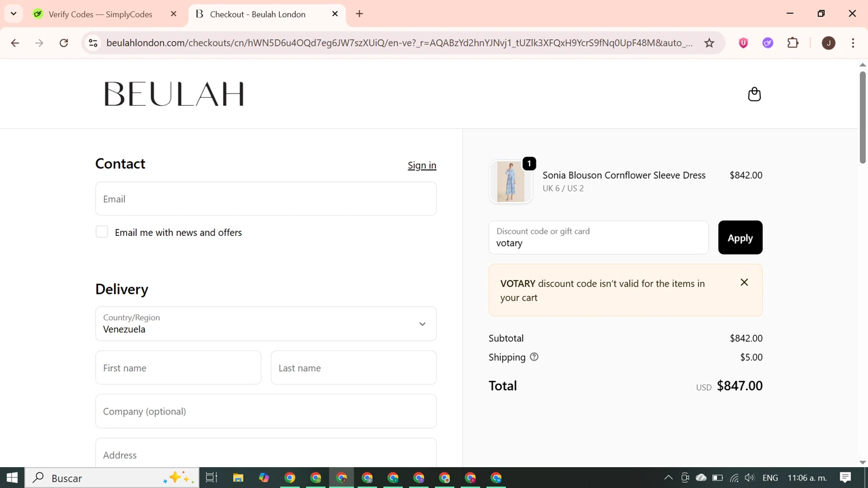This screenshot has width=868, height=488.
Task: Expand the Country/Region dropdown
Action: pyautogui.click(x=266, y=324)
